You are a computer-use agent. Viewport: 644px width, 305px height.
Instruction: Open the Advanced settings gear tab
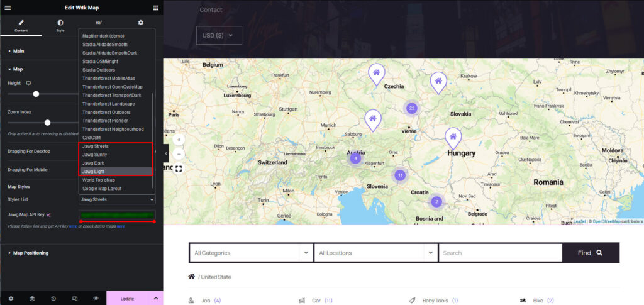[x=140, y=23]
